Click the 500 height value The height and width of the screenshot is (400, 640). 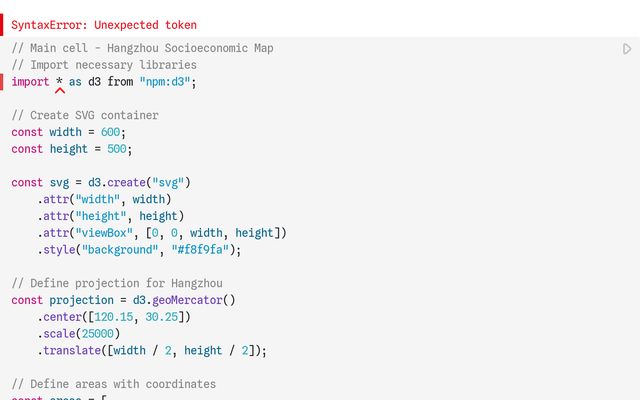[x=117, y=149]
